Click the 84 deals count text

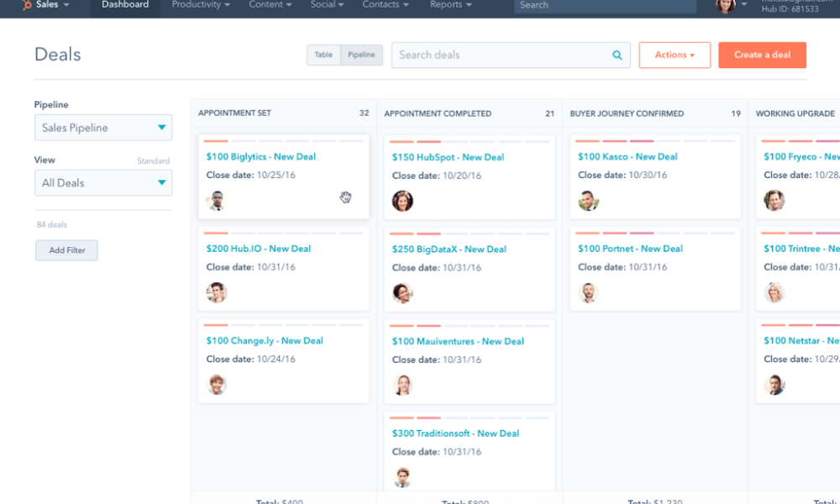pyautogui.click(x=52, y=225)
